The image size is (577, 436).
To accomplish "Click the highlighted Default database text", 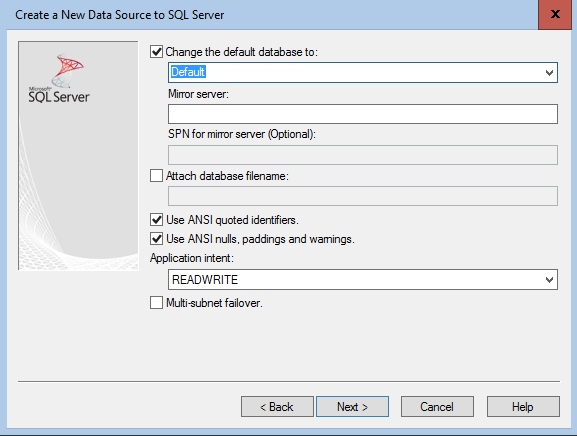I will (x=188, y=72).
